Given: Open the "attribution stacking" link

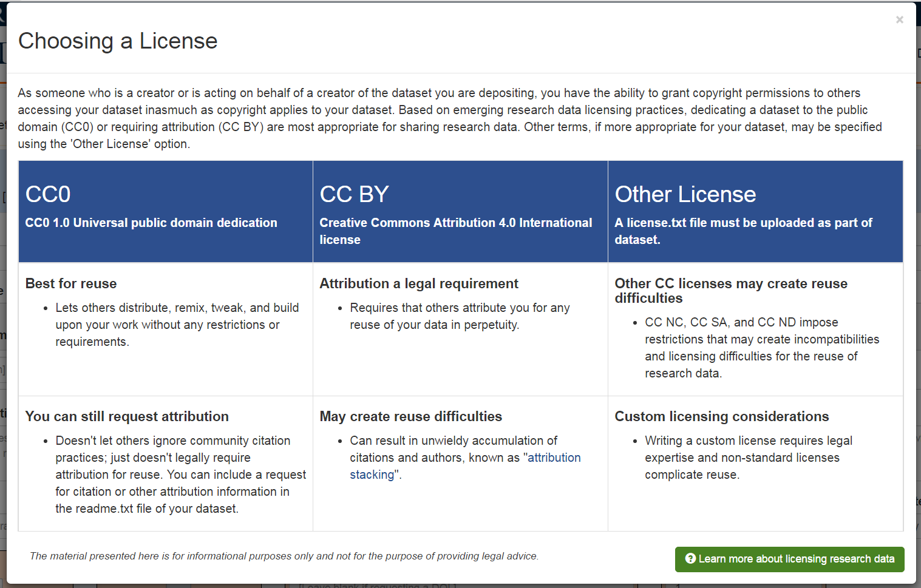Looking at the screenshot, I should pos(465,466).
